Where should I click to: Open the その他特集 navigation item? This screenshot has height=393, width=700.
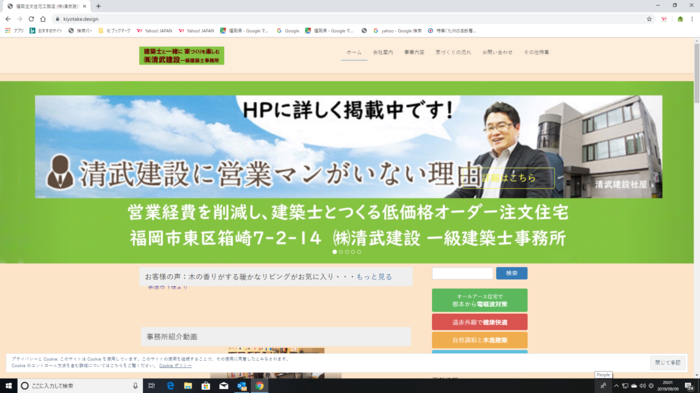click(x=537, y=52)
